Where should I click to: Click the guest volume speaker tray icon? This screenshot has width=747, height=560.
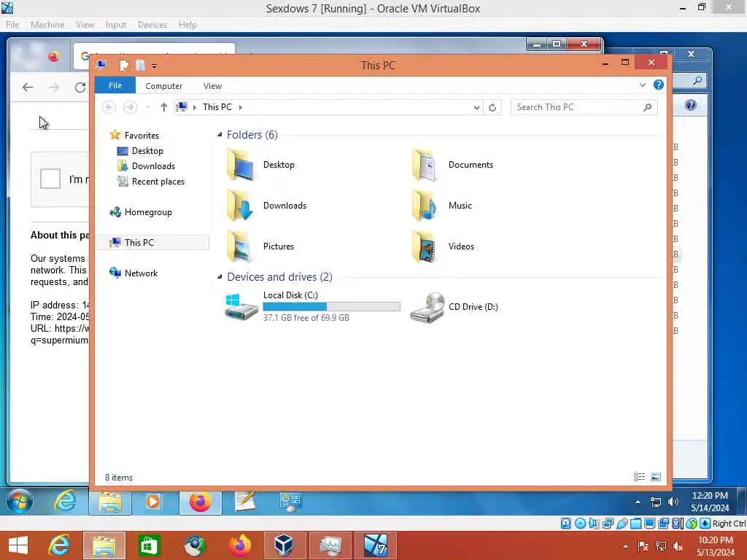(673, 502)
